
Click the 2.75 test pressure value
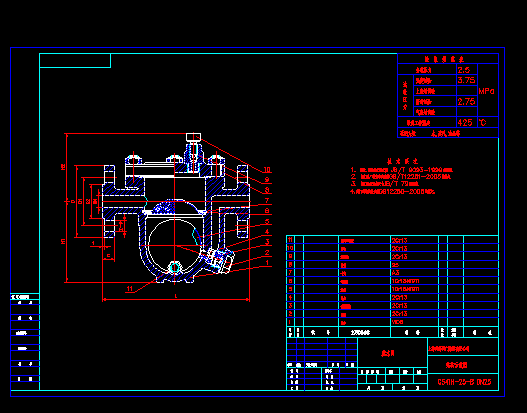(467, 101)
